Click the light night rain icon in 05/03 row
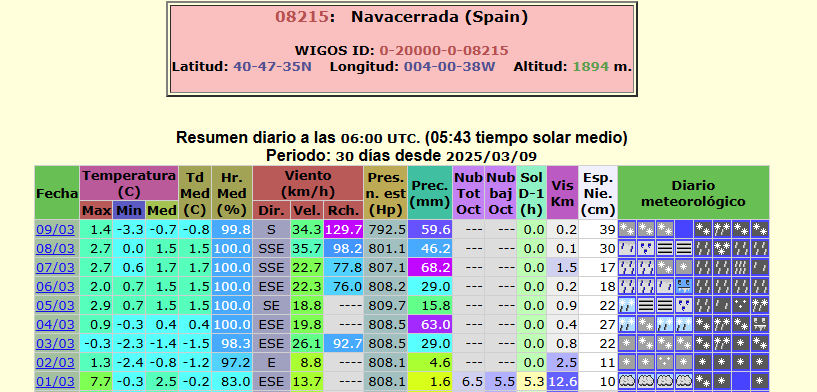Viewport: 817px width, 392px height. coord(722,305)
